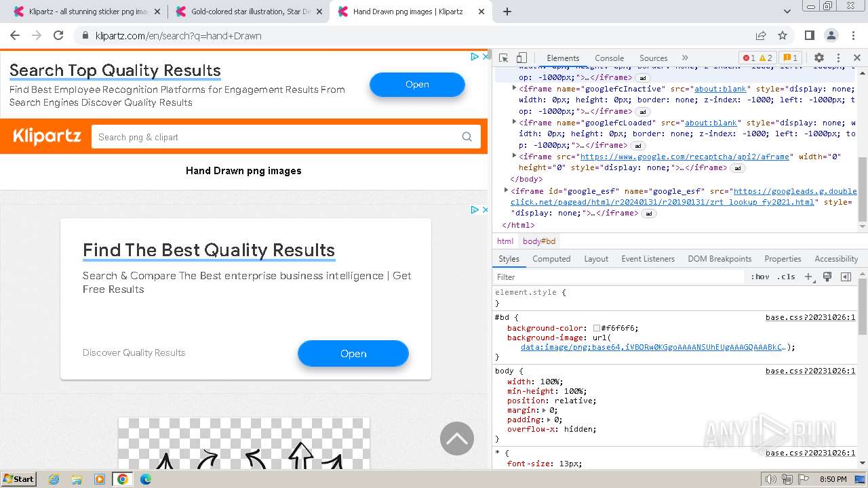Open the Properties tab
This screenshot has width=868, height=488.
783,259
